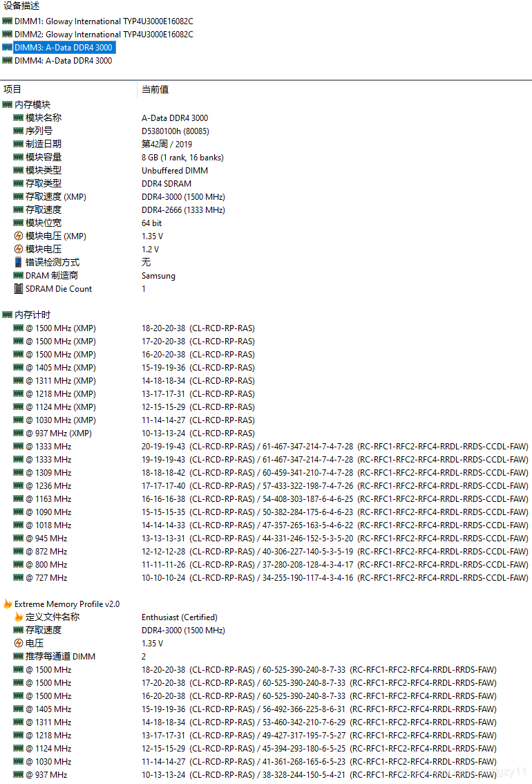Click the flame icon beside Extreme Memory Profile v2.0
This screenshot has width=532, height=784.
pyautogui.click(x=8, y=604)
